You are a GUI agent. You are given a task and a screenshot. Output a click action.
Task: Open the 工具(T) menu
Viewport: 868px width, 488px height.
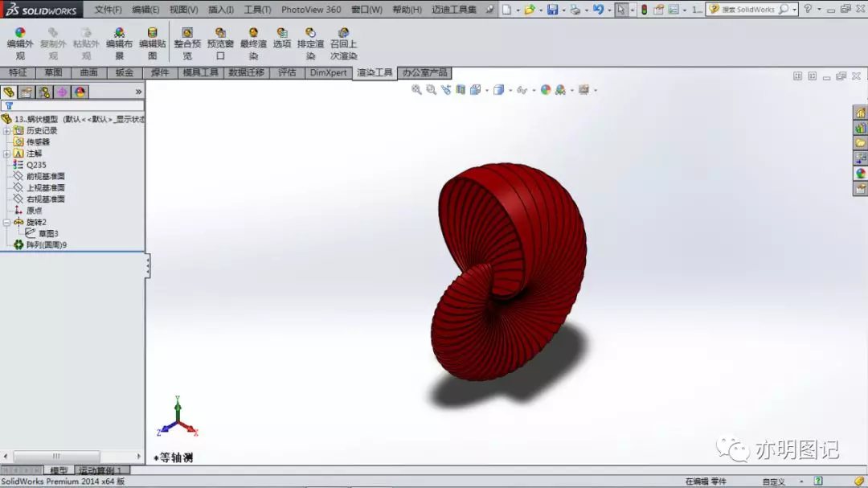click(x=257, y=10)
